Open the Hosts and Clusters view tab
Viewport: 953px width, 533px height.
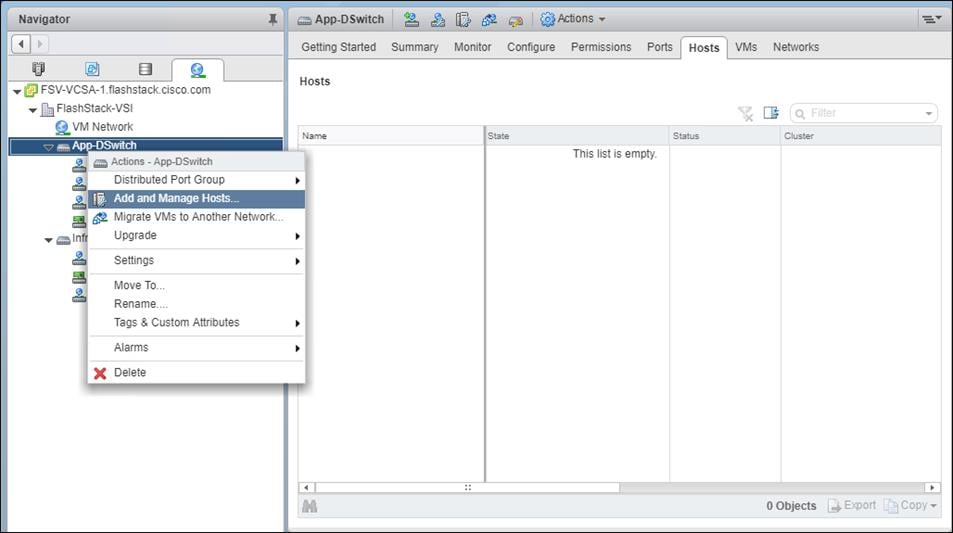[x=38, y=69]
